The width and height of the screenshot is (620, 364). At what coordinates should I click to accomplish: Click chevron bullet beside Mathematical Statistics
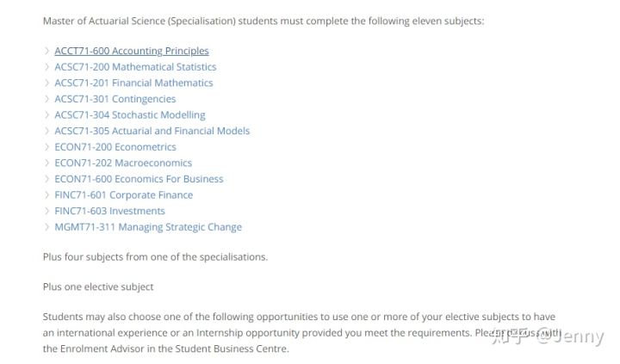[x=46, y=67]
